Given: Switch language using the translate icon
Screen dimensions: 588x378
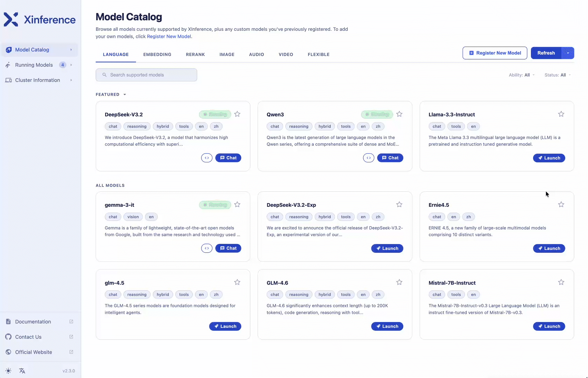Looking at the screenshot, I should point(22,371).
